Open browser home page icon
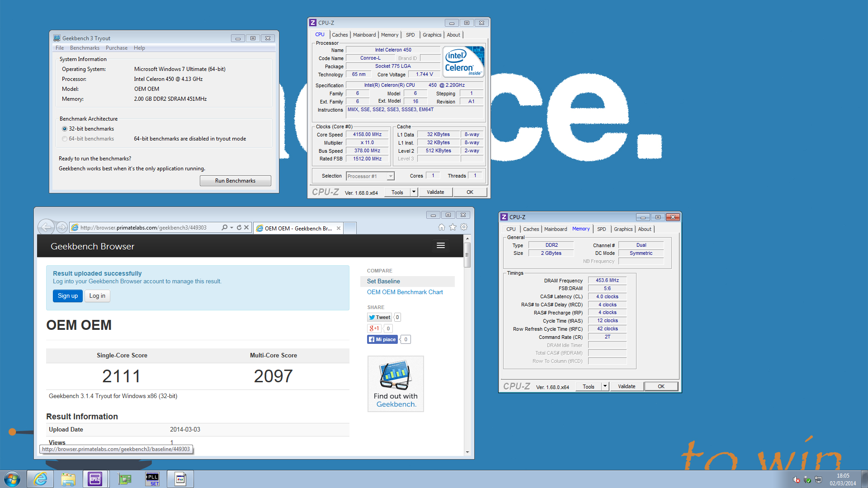 [441, 227]
